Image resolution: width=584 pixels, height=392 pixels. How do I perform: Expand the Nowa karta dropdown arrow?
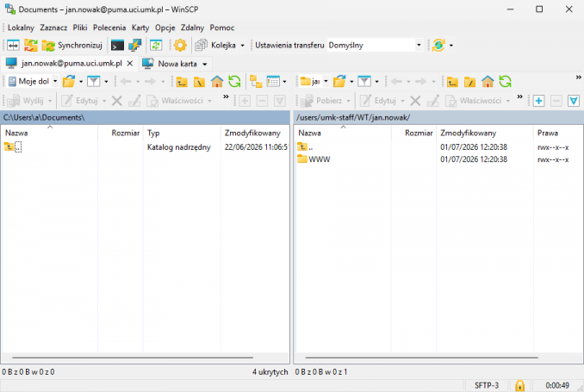(x=204, y=64)
